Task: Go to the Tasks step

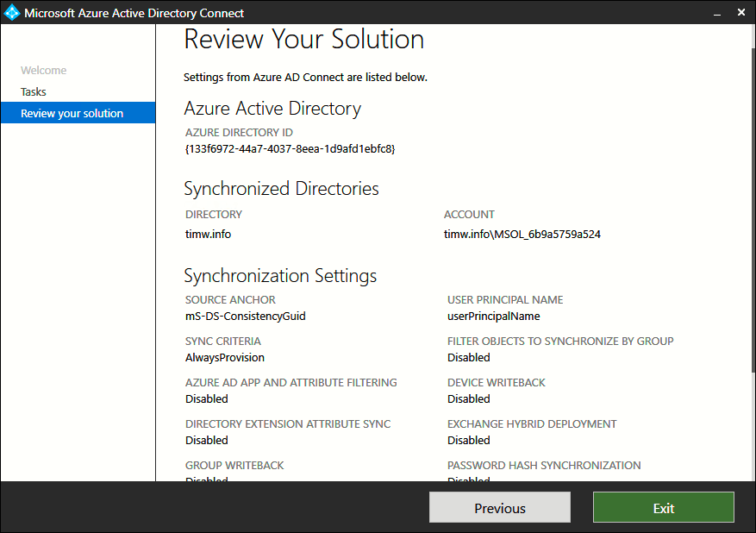Action: pos(34,91)
